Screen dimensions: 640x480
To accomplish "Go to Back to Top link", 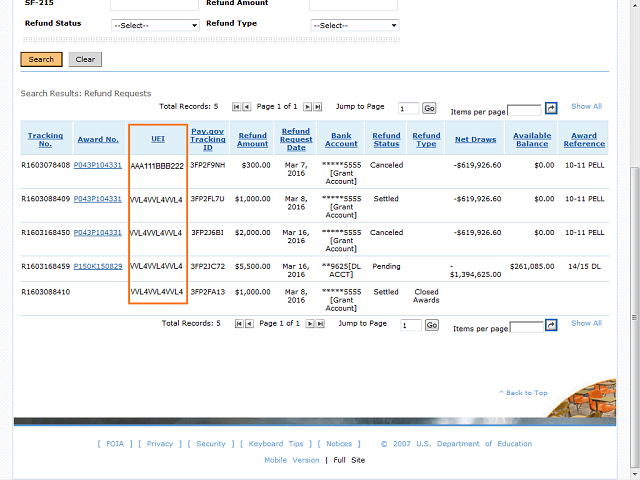I will coord(523,393).
